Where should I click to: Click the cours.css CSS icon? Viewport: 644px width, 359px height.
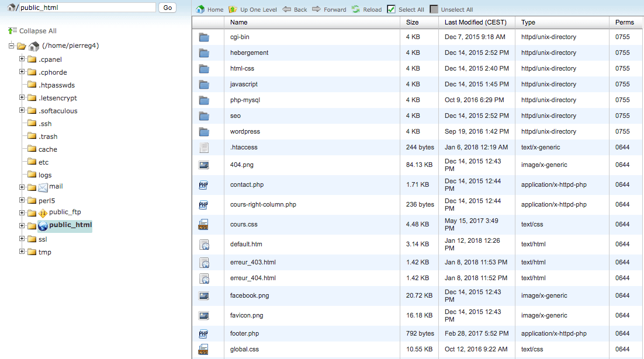[x=203, y=224]
